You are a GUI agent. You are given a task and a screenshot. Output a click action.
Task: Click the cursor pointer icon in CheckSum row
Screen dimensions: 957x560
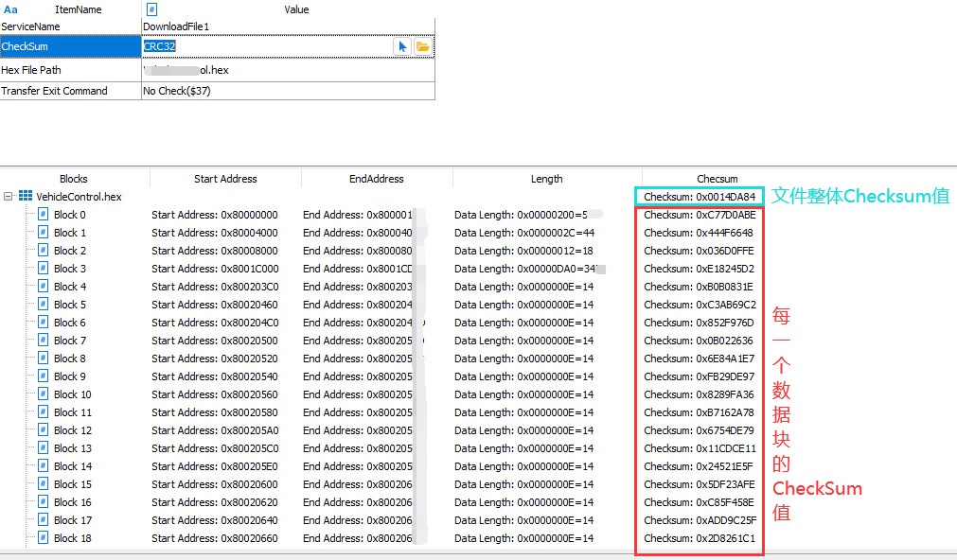[403, 46]
